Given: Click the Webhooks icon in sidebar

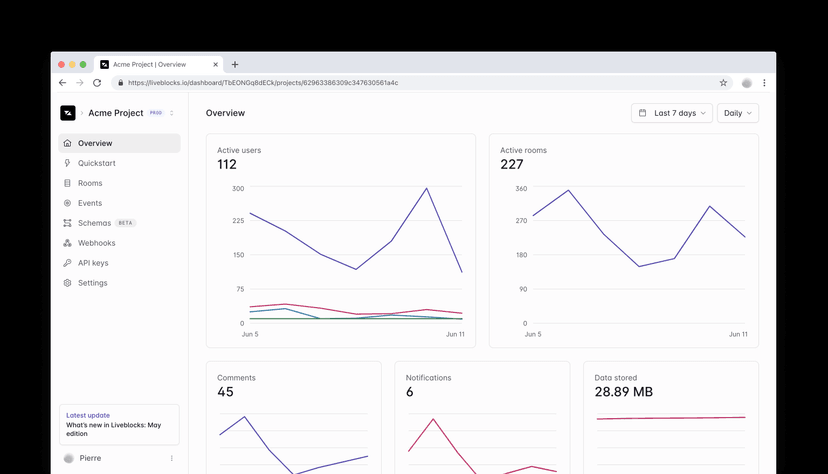Looking at the screenshot, I should coord(67,243).
